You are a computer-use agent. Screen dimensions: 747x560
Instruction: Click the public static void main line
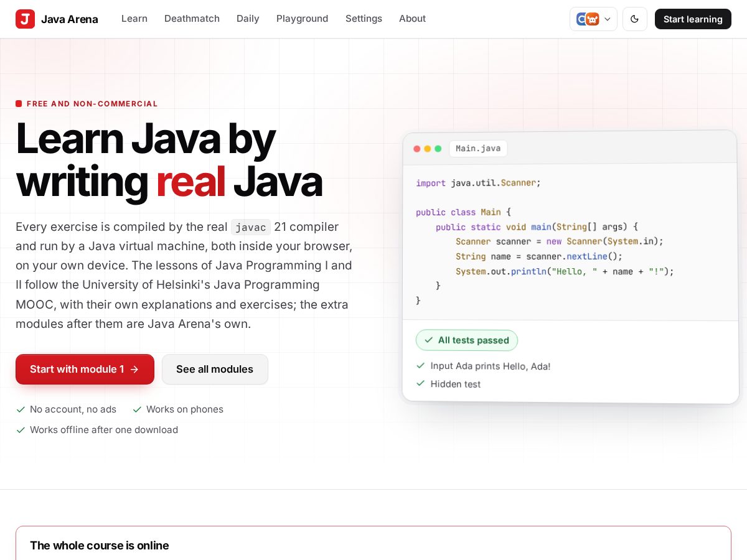tap(537, 227)
